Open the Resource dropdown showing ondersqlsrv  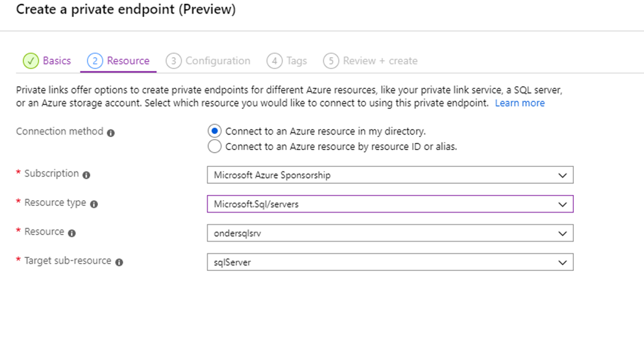coord(390,233)
